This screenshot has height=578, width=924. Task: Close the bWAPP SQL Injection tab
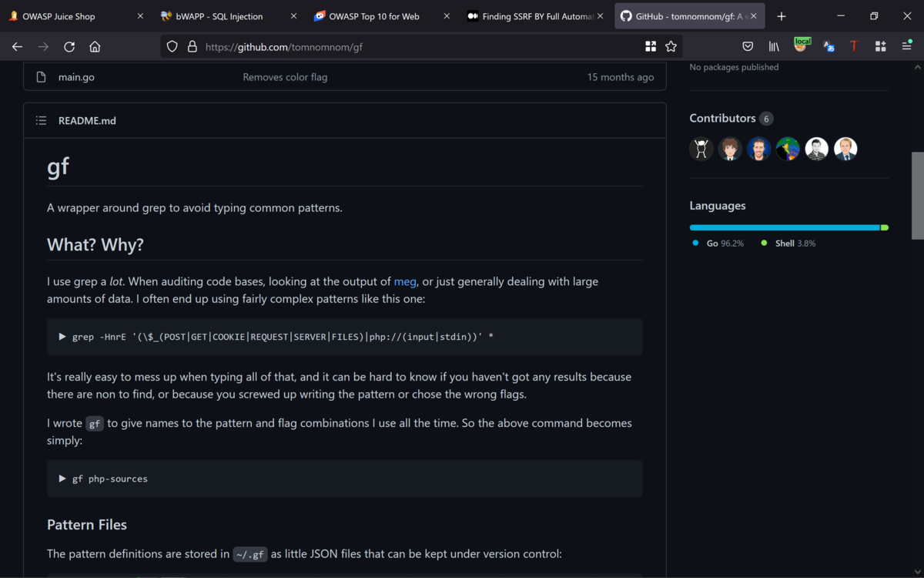pos(293,16)
